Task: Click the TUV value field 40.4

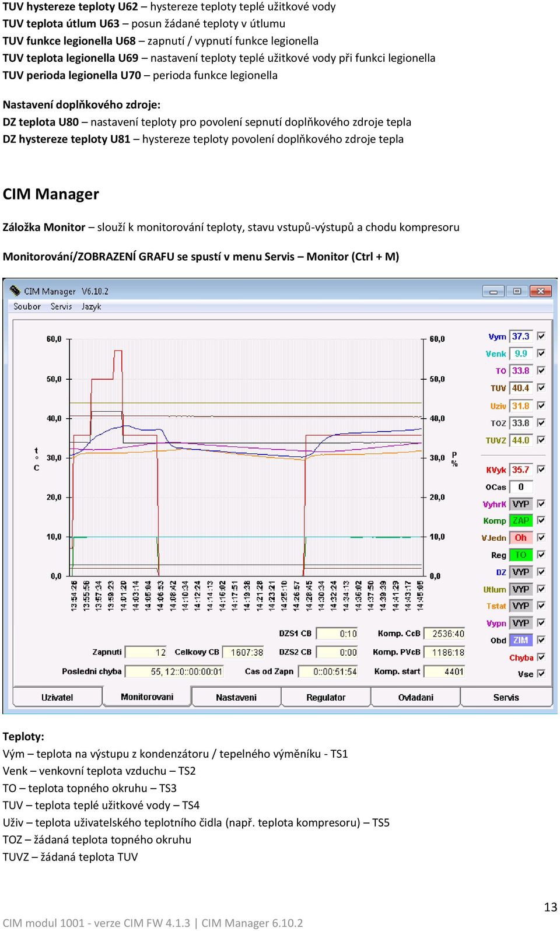Action: point(521,388)
